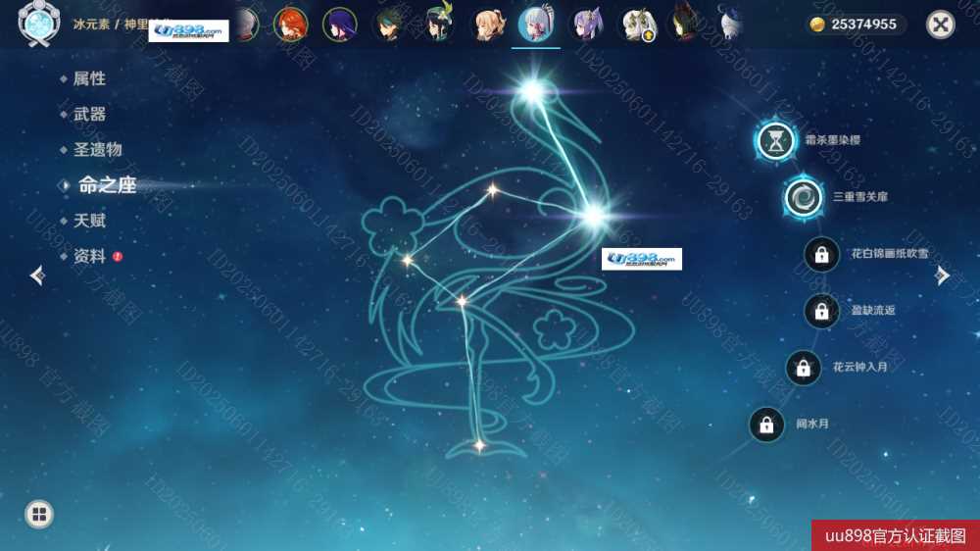This screenshot has height=551, width=980.
Task: Select the Venti portrait with green hat flower
Action: [438, 24]
